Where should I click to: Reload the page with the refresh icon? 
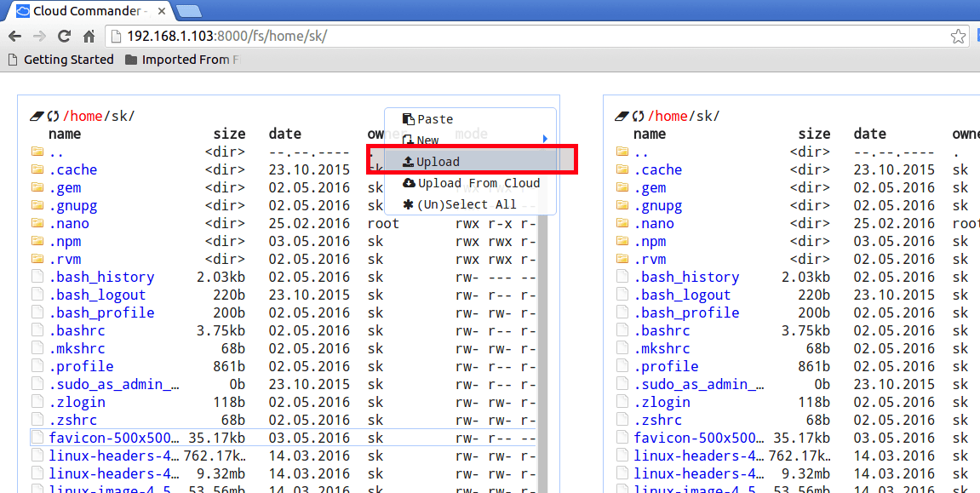[x=64, y=37]
